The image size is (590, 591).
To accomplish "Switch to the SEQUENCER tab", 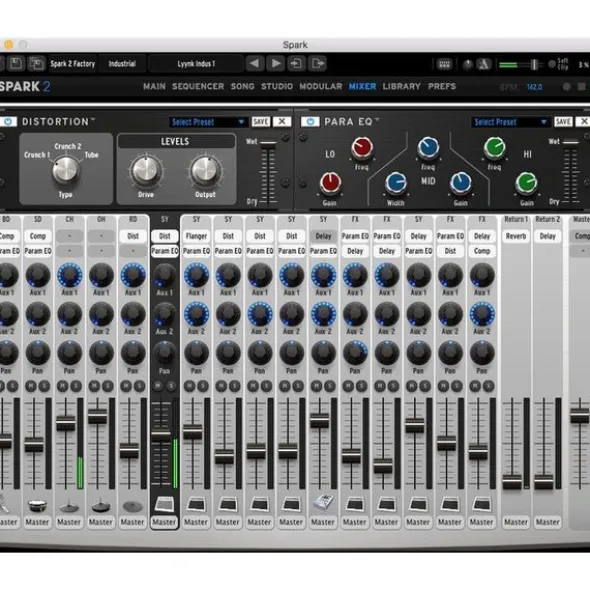I will click(198, 86).
